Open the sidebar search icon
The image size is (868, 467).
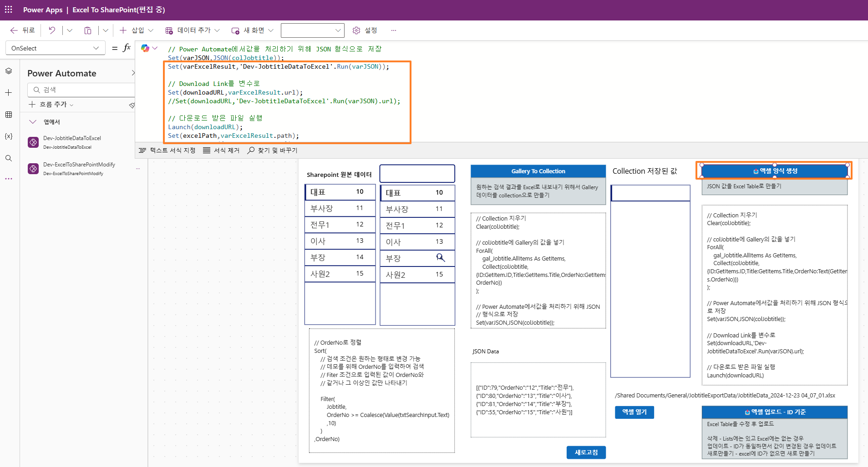coord(9,158)
